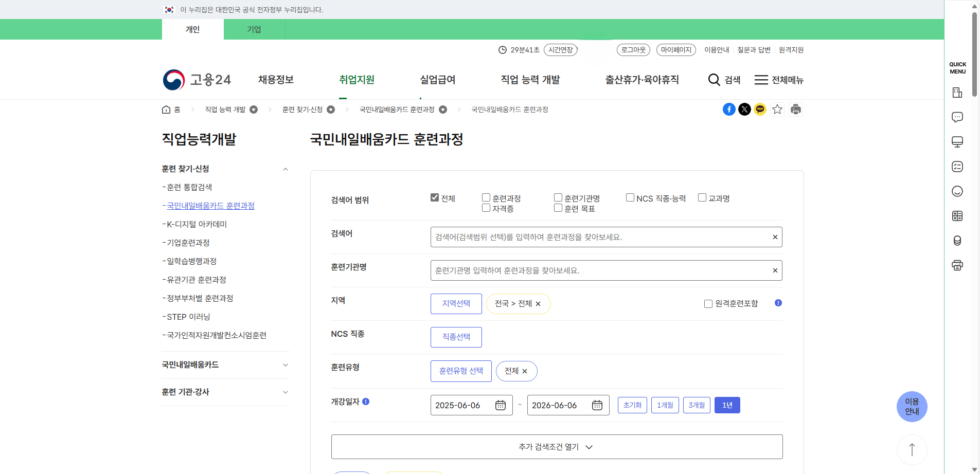The width and height of the screenshot is (980, 474).
Task: Share the page via KakaoTalk icon
Action: (760, 109)
